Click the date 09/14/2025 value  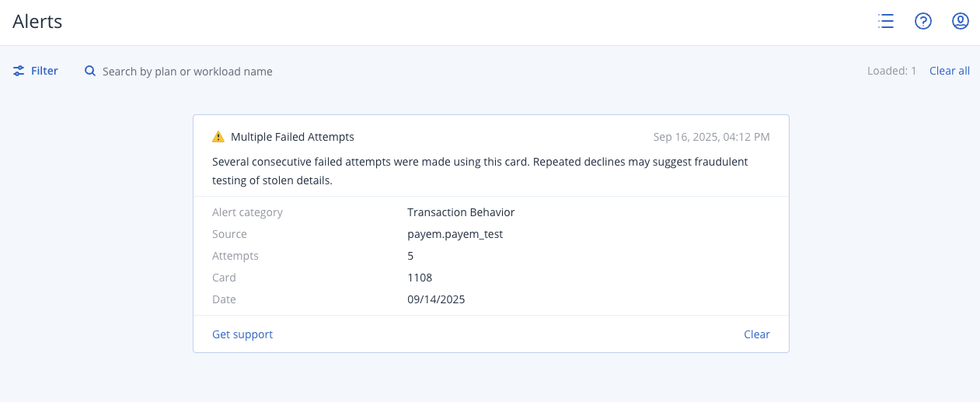436,299
